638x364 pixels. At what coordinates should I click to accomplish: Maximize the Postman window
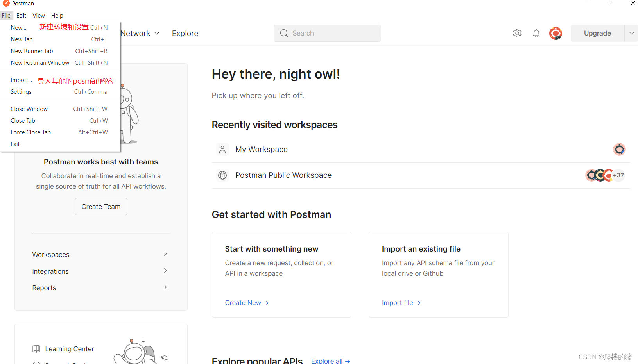[609, 4]
